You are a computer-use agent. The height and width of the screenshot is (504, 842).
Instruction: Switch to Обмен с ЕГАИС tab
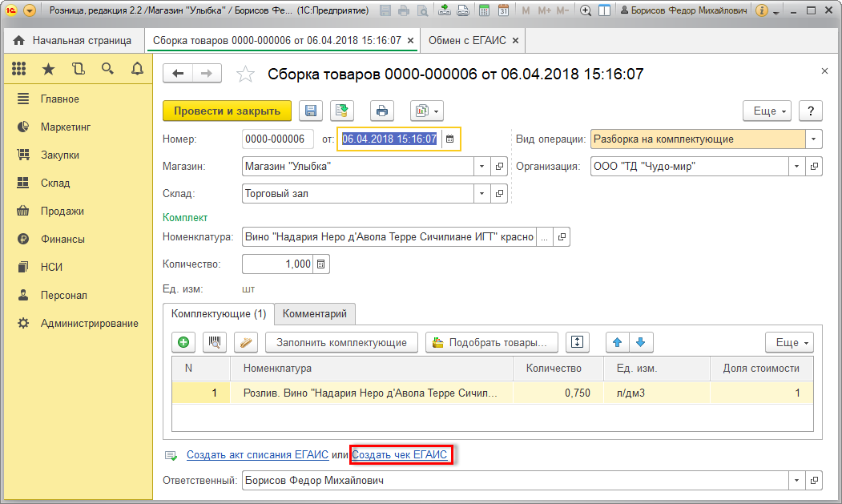[473, 40]
